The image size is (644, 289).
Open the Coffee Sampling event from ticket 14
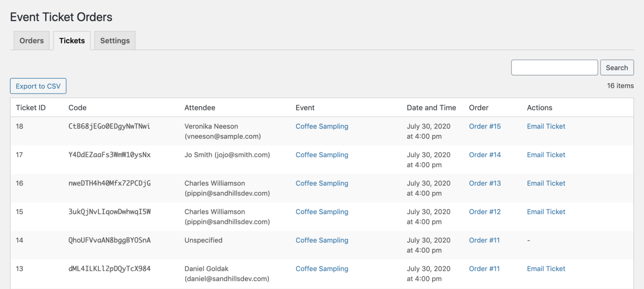coord(322,240)
